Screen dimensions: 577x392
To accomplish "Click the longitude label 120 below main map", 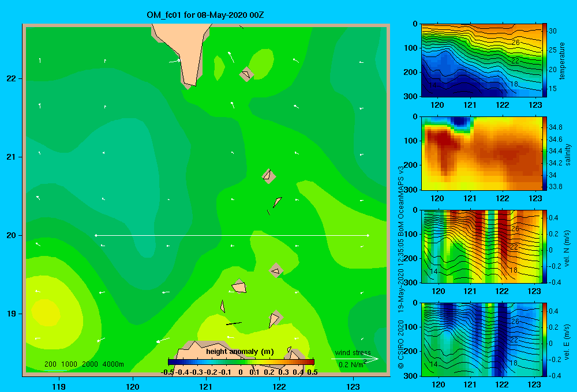I will click(133, 386).
